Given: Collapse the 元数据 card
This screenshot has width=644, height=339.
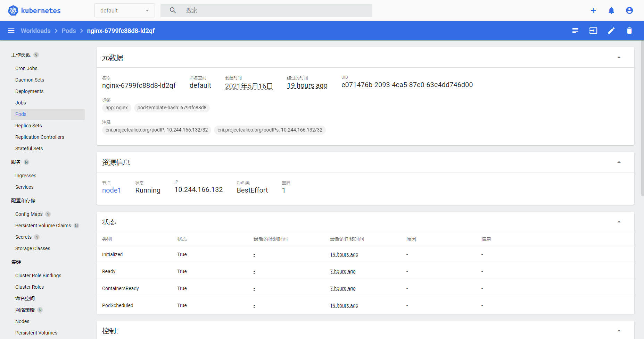Looking at the screenshot, I should pos(619,57).
